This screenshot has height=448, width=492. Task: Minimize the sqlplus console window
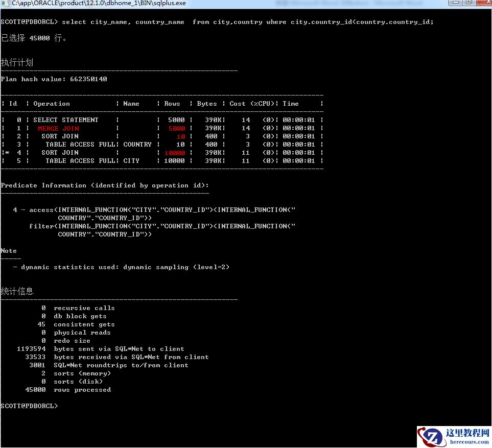point(456,3)
